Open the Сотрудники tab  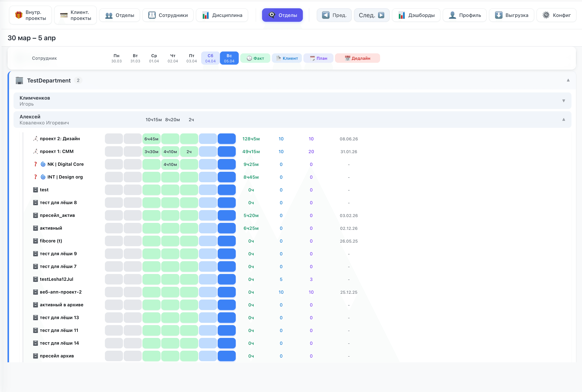(x=168, y=15)
